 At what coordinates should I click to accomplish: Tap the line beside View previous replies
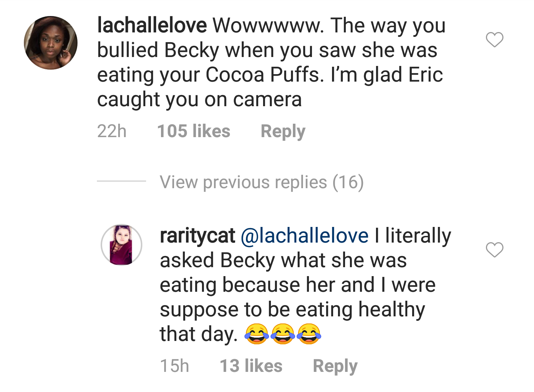(x=121, y=181)
